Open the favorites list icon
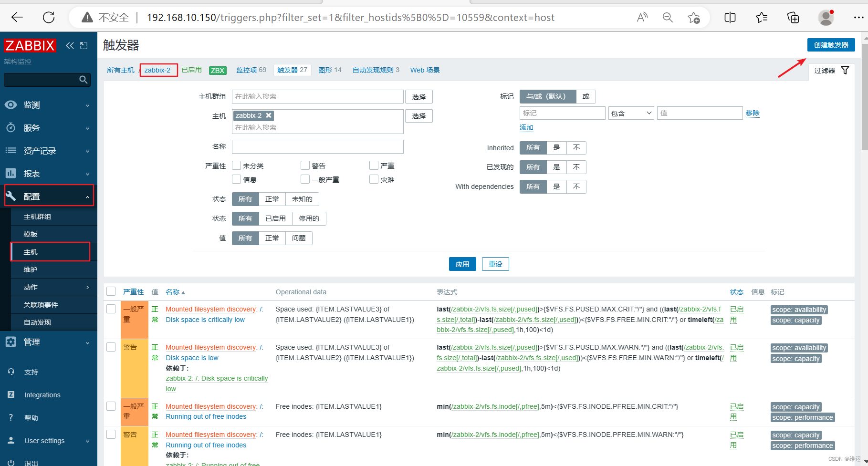This screenshot has height=466, width=868. 762,18
